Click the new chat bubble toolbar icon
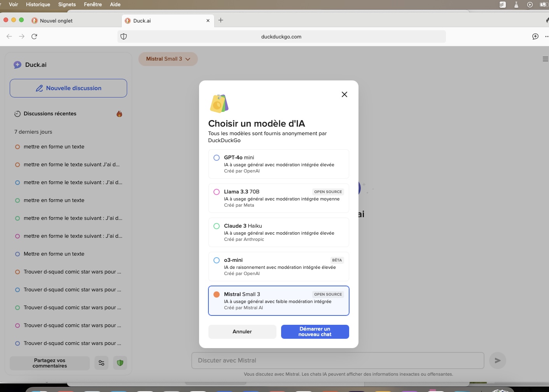The image size is (549, 392). (535, 37)
